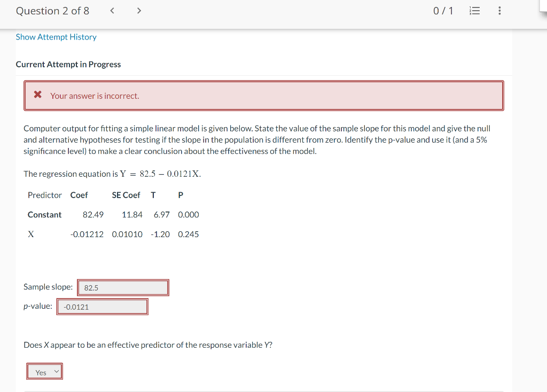Click the red X error icon
Viewport: 547px width, 392px height.
37,95
